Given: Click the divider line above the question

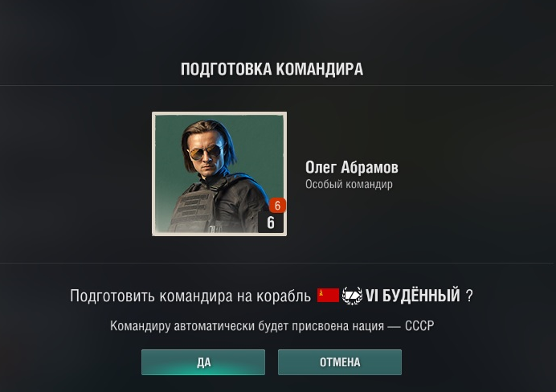Looking at the screenshot, I should [x=276, y=263].
